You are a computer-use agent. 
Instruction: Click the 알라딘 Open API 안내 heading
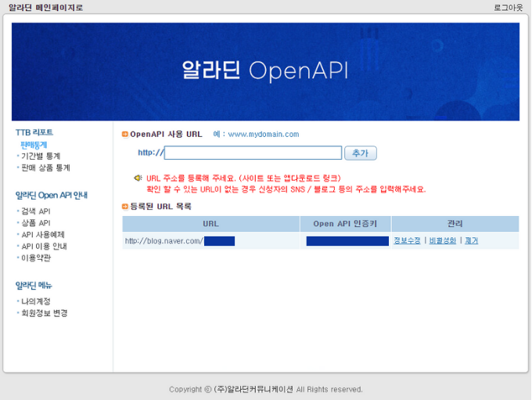(x=52, y=195)
